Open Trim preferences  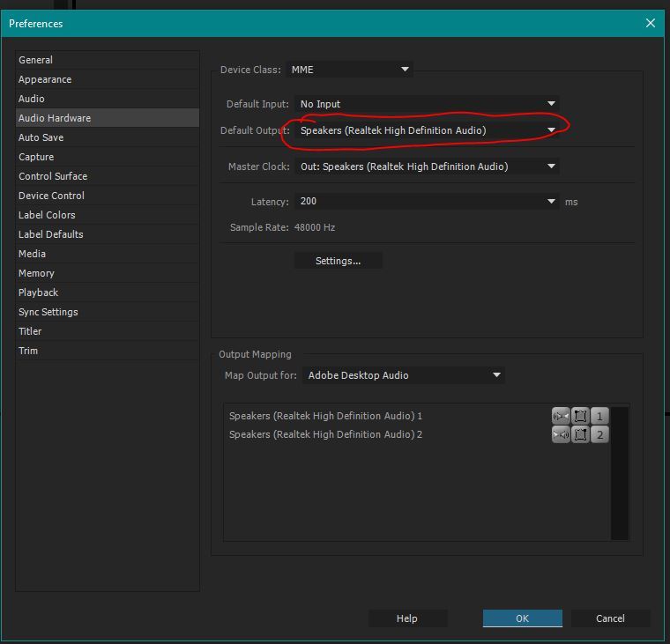pyautogui.click(x=108, y=351)
